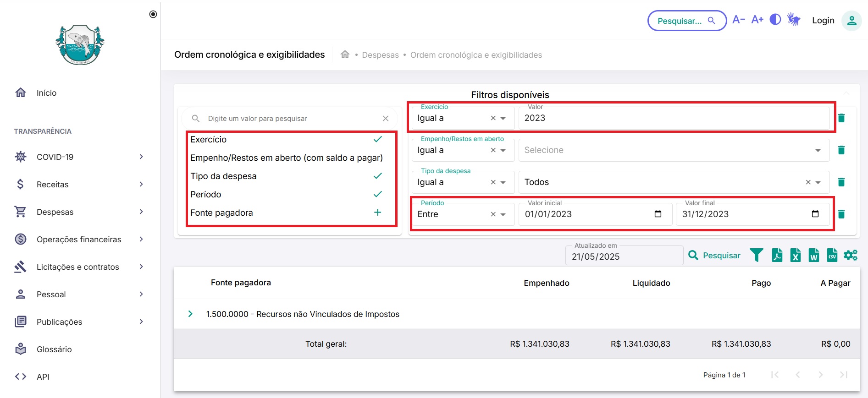Click the green Pesquisar button

(715, 256)
